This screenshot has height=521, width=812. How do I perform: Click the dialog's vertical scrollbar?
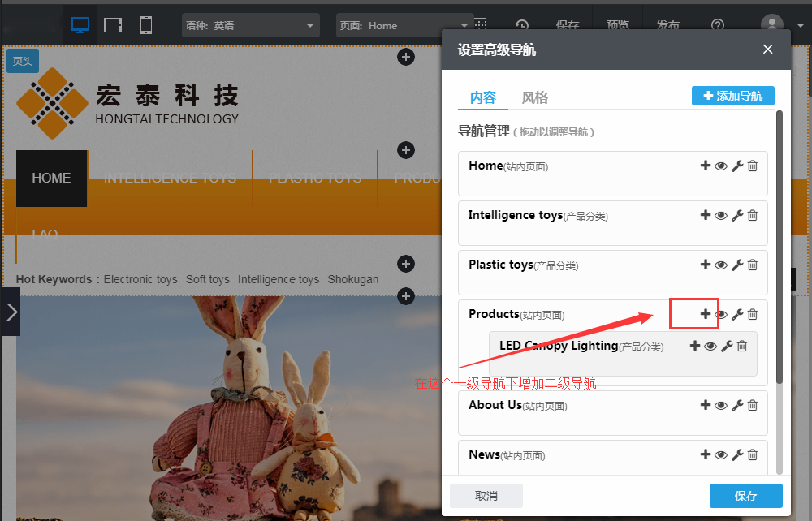pyautogui.click(x=780, y=243)
